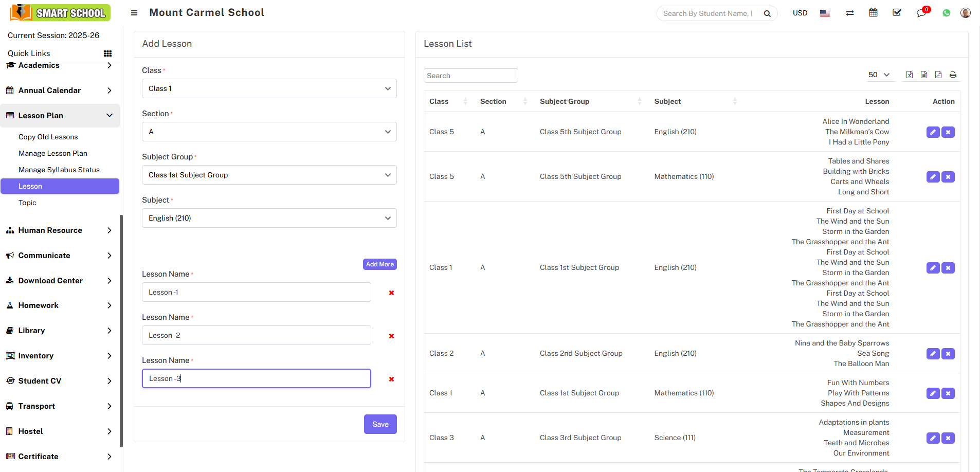980x472 pixels.
Task: Change the rows per page dropdown
Action: point(879,75)
